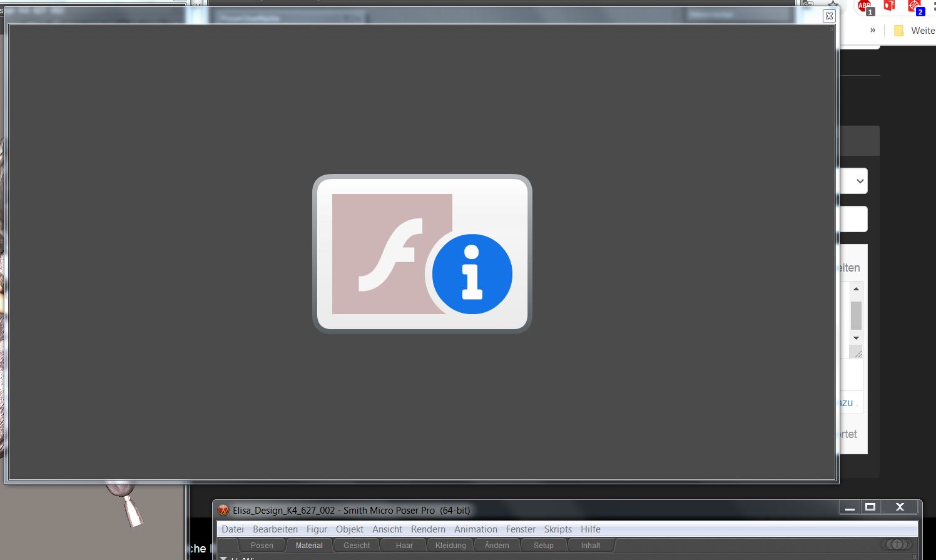The image size is (936, 560).
Task: Open the Adblock Plus extension icon
Action: [865, 7]
